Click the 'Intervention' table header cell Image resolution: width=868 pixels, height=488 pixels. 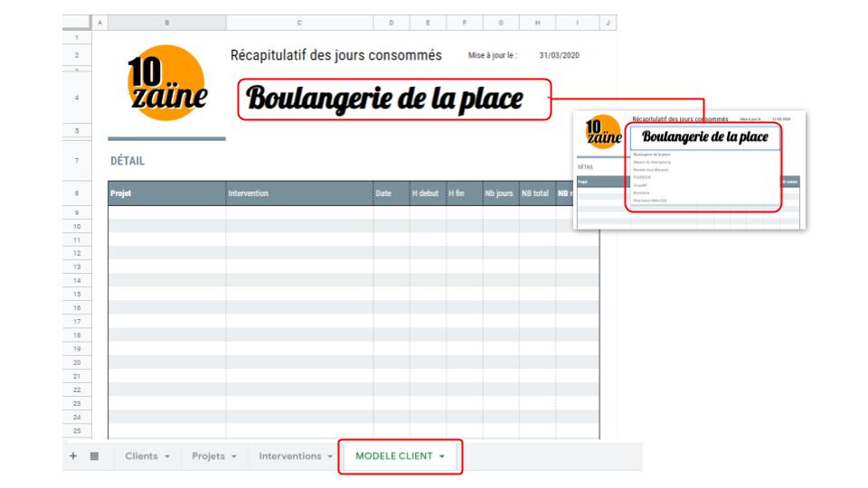tap(299, 193)
